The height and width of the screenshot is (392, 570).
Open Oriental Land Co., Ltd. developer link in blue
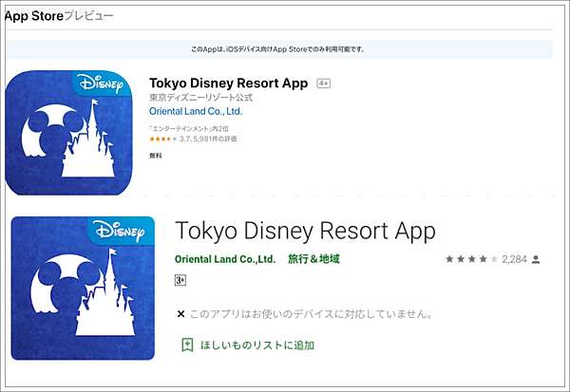pyautogui.click(x=196, y=111)
